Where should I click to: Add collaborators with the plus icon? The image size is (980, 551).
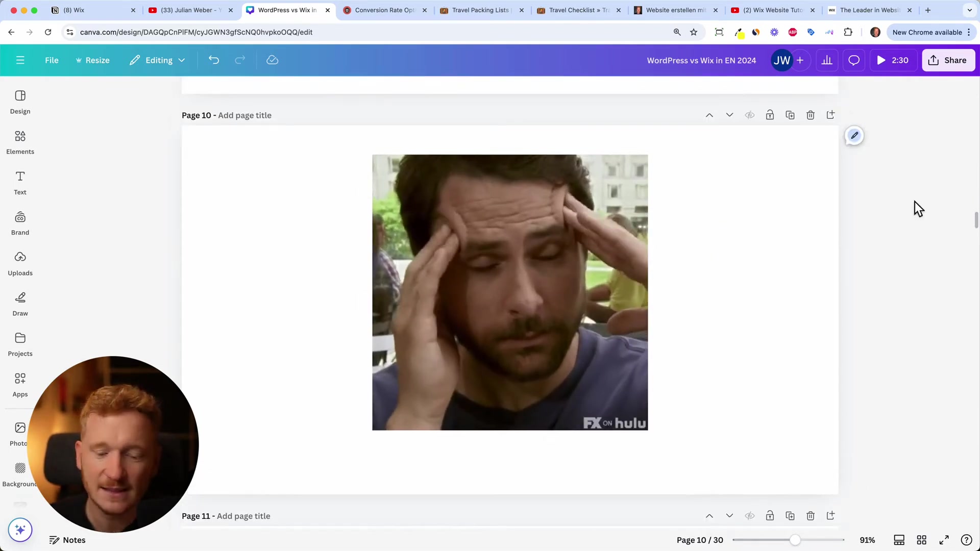(x=800, y=60)
